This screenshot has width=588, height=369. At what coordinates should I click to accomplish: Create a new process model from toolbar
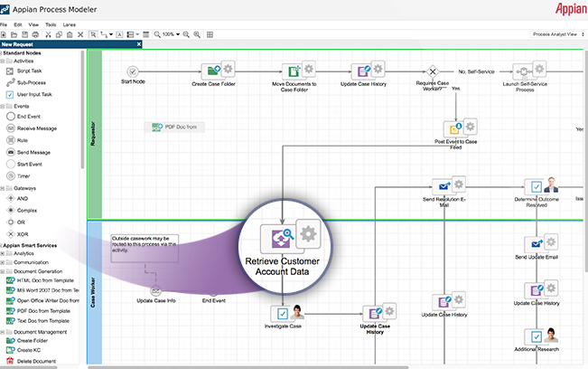4,34
